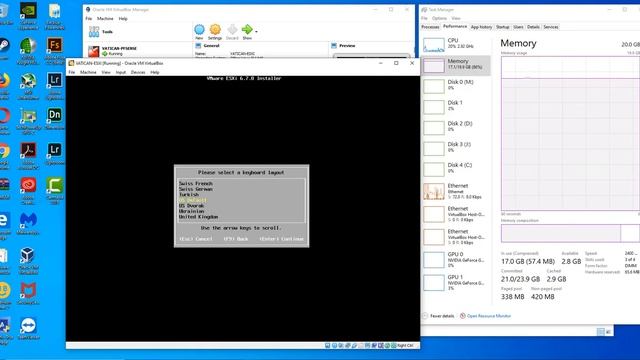This screenshot has width=640, height=360.
Task: Select the VATICAN-PFSENSE virtual machine
Action: pos(138,51)
